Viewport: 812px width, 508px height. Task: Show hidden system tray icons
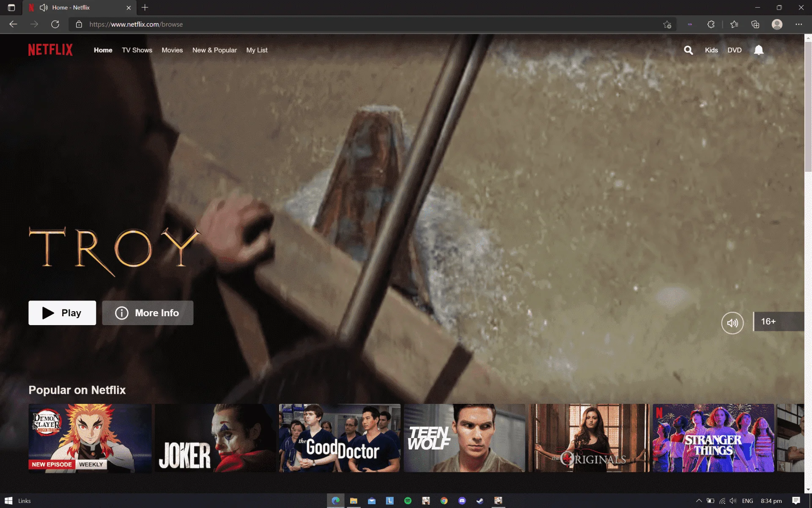[699, 500]
